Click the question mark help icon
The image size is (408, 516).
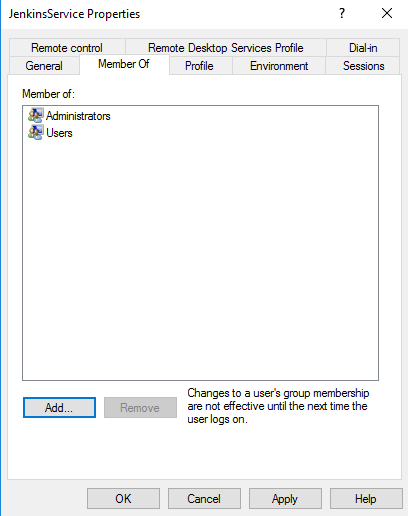point(342,13)
